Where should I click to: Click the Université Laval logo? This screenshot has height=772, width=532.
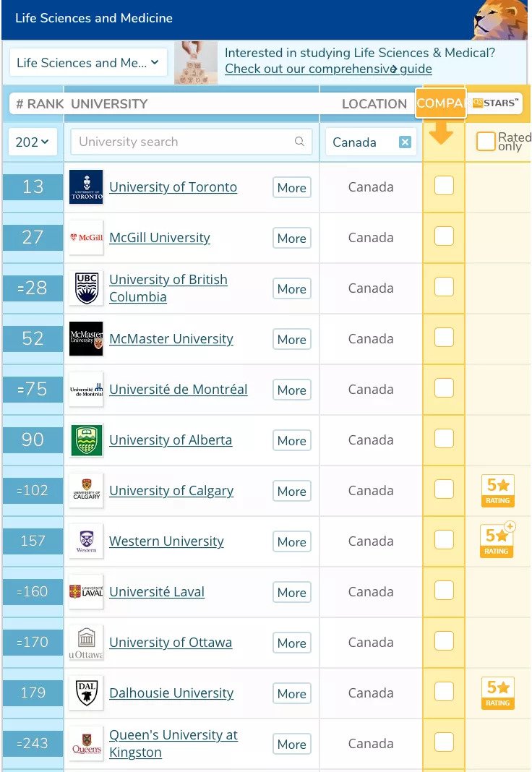tap(86, 592)
